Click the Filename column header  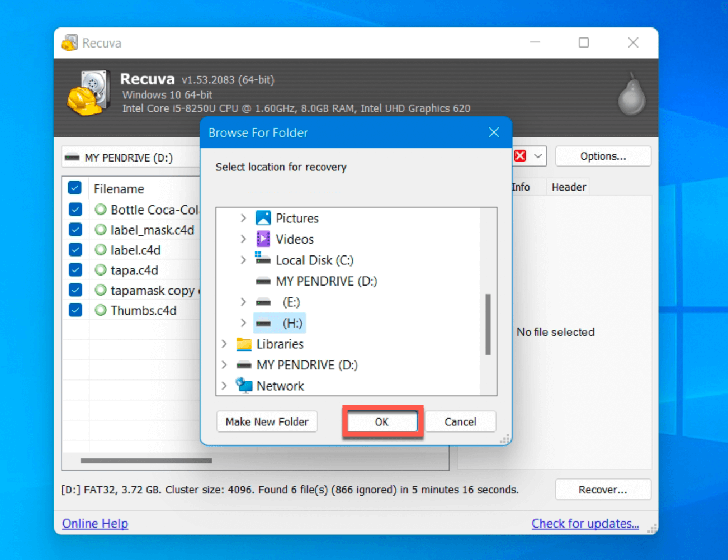coord(119,189)
